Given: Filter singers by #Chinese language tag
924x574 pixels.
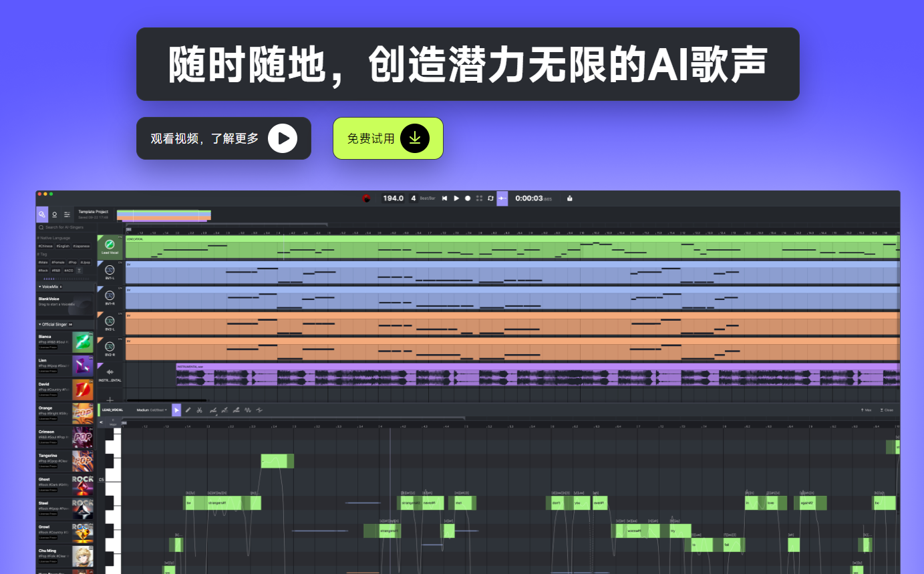Looking at the screenshot, I should [45, 247].
